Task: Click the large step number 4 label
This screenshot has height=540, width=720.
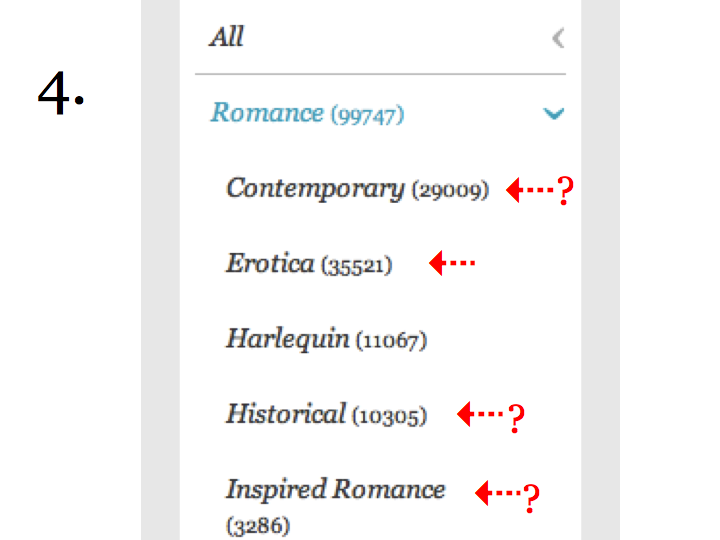Action: tap(61, 93)
